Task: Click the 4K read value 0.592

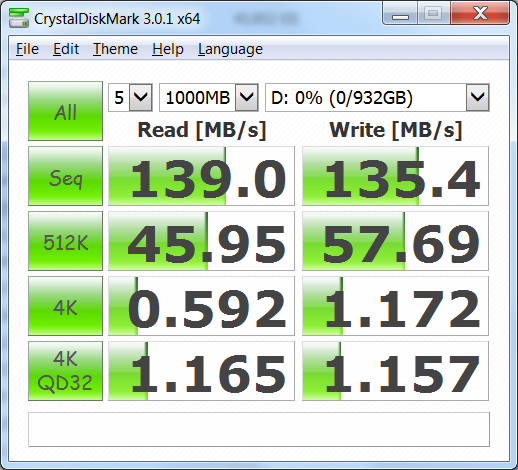Action: click(201, 306)
